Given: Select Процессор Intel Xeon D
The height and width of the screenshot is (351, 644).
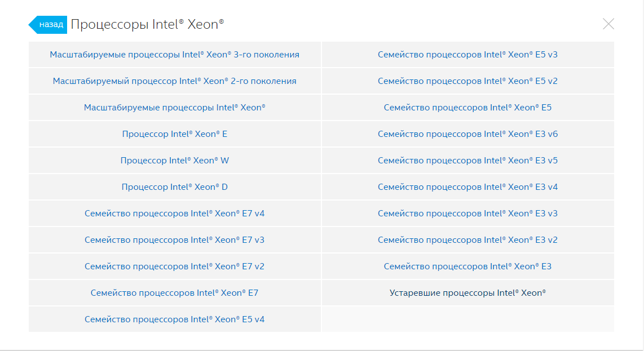Looking at the screenshot, I should pos(174,187).
